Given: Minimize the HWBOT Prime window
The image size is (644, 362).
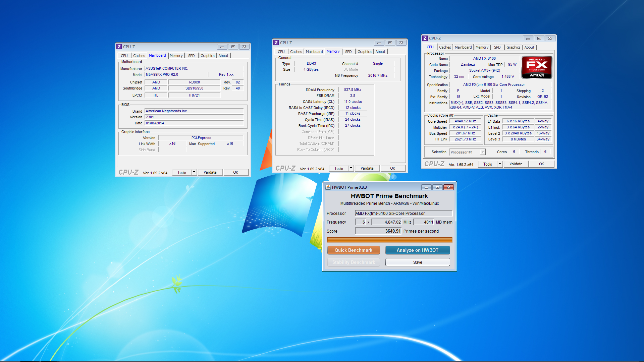Looking at the screenshot, I should [426, 187].
